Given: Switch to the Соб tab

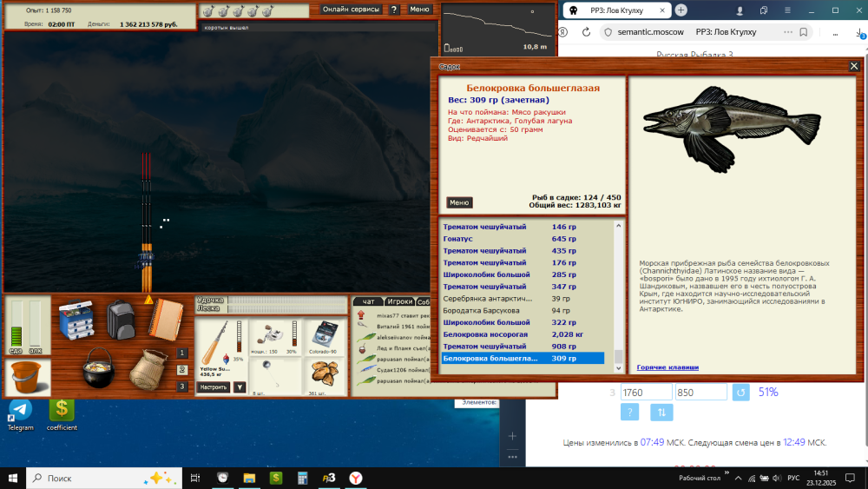Looking at the screenshot, I should (423, 301).
